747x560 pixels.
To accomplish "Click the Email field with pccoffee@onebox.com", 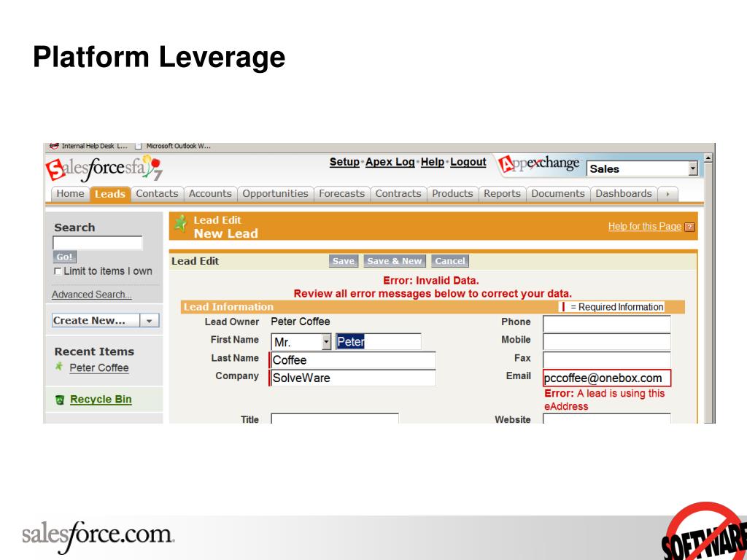I will [x=606, y=378].
